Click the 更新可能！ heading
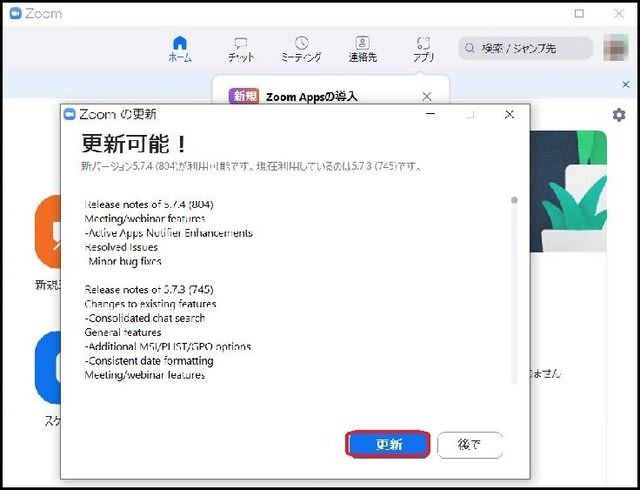The height and width of the screenshot is (490, 640). coord(134,144)
